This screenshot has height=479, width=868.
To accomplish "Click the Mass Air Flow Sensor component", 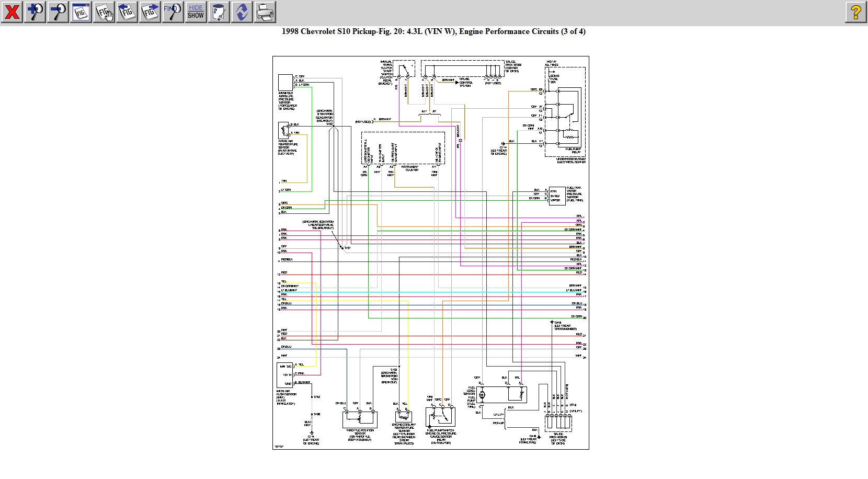I will point(285,375).
